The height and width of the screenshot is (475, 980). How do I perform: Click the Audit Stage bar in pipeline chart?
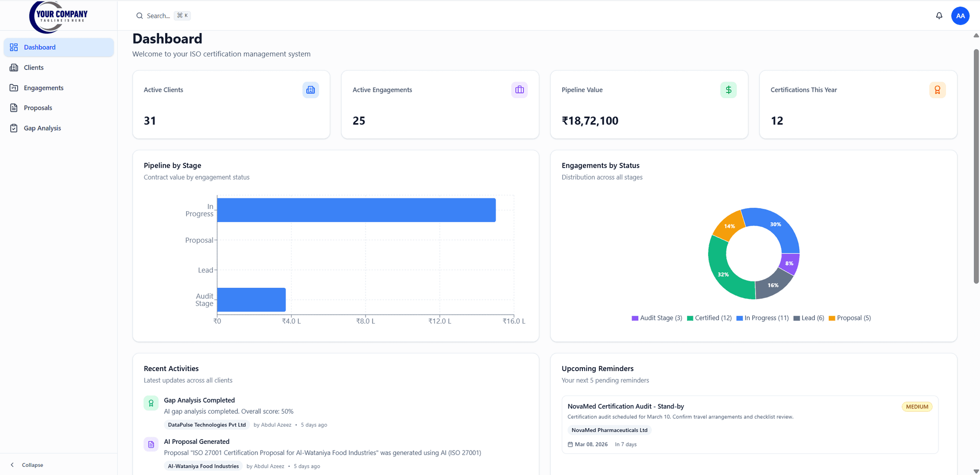251,300
